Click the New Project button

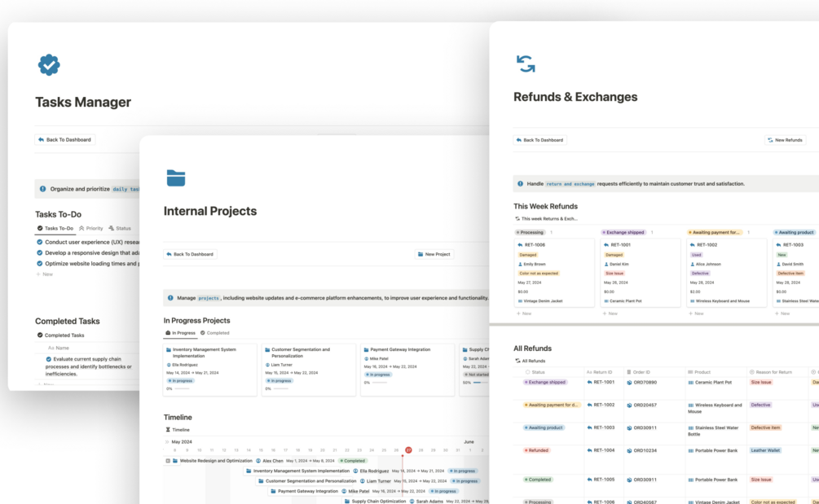point(434,254)
